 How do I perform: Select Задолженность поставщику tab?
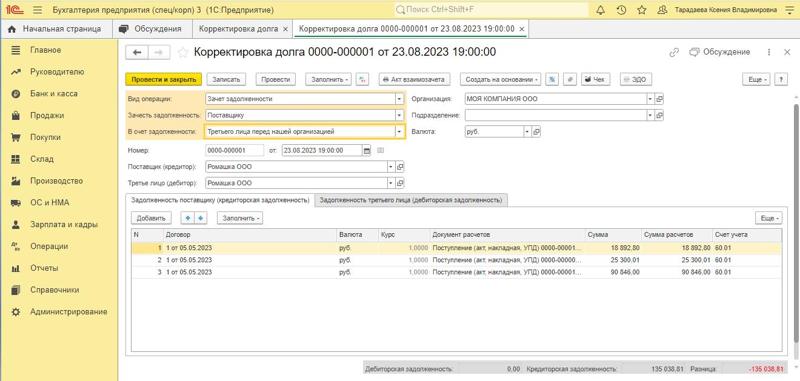[220, 200]
